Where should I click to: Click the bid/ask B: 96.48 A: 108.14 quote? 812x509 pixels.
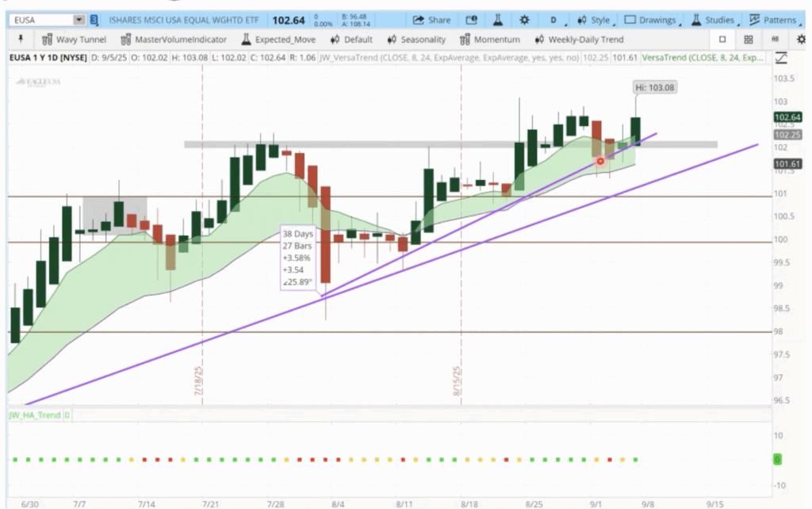(x=356, y=20)
